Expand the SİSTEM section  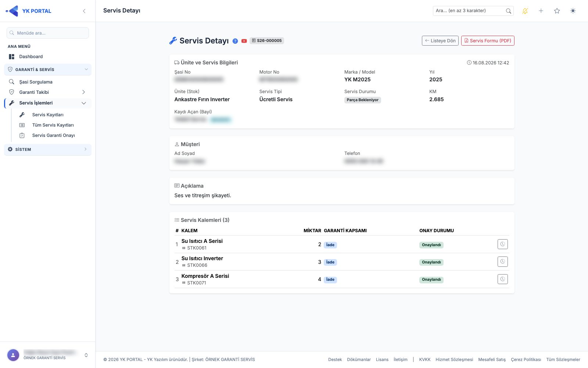[48, 149]
